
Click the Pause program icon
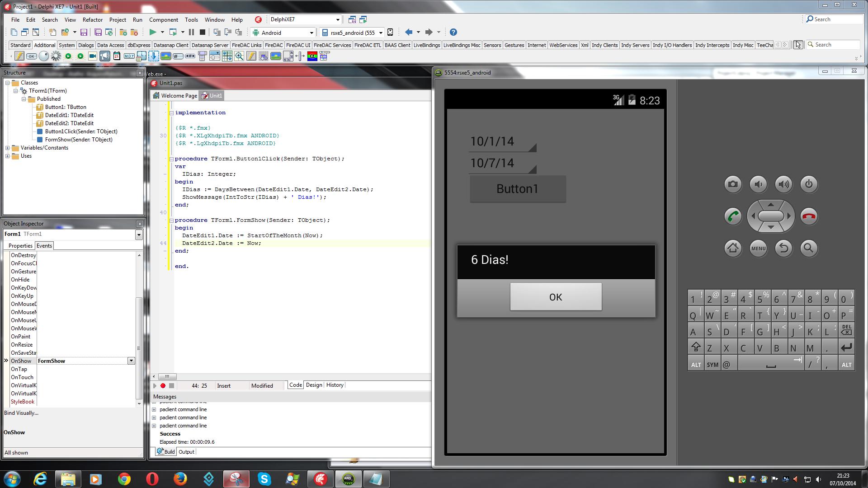tap(191, 32)
